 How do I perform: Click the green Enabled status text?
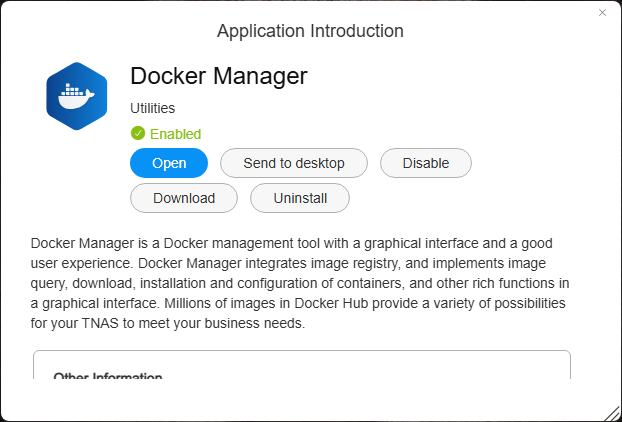175,134
